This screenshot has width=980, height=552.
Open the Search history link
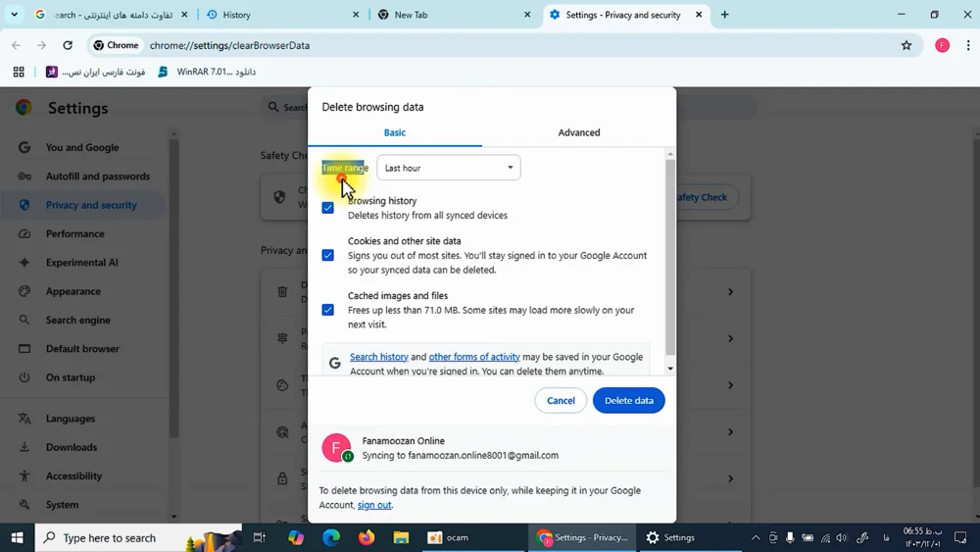pos(378,357)
